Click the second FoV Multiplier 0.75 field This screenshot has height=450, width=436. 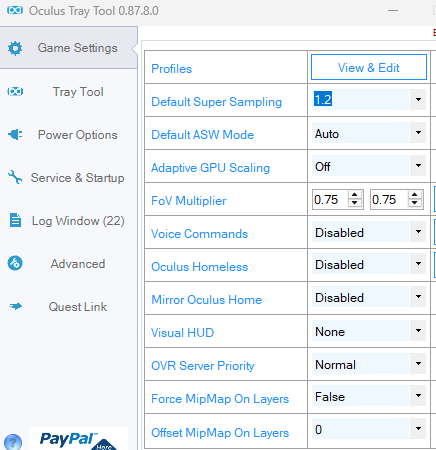(389, 199)
